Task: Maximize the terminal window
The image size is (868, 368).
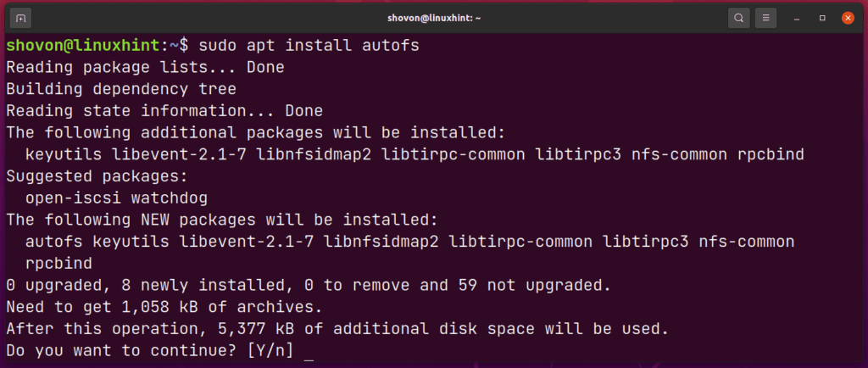Action: [822, 17]
